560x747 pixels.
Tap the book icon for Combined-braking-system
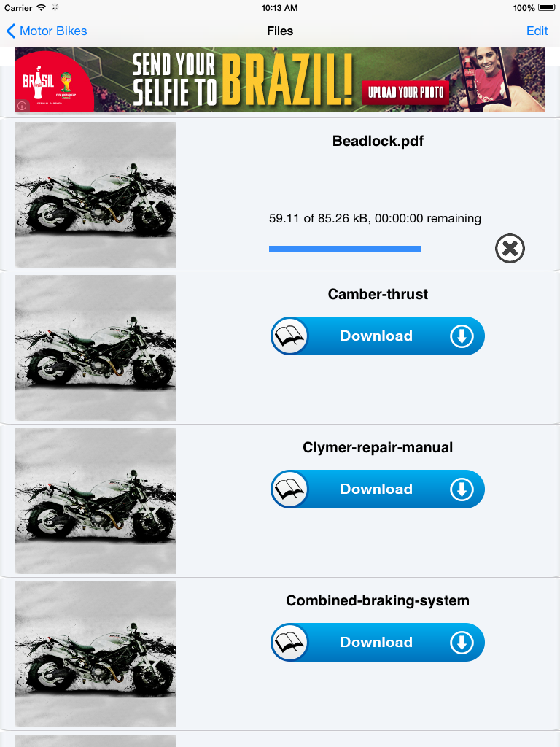pyautogui.click(x=290, y=642)
